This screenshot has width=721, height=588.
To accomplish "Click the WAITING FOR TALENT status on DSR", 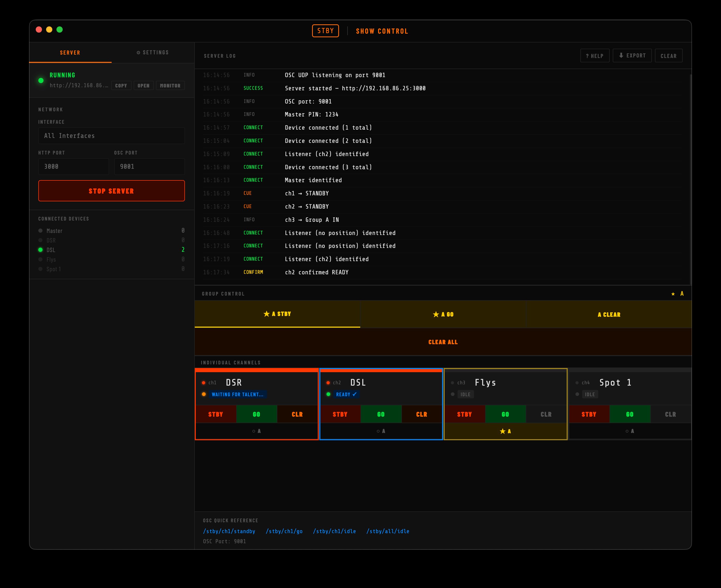I will pos(238,394).
